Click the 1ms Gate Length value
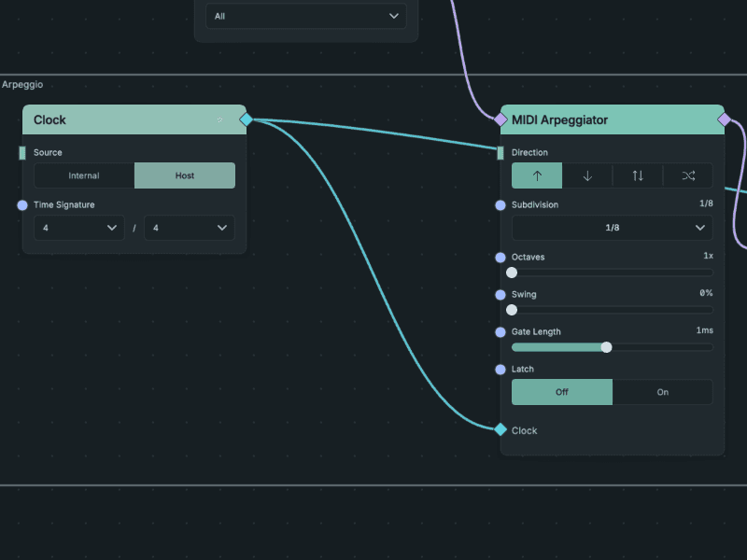This screenshot has height=560, width=747. pyautogui.click(x=705, y=330)
